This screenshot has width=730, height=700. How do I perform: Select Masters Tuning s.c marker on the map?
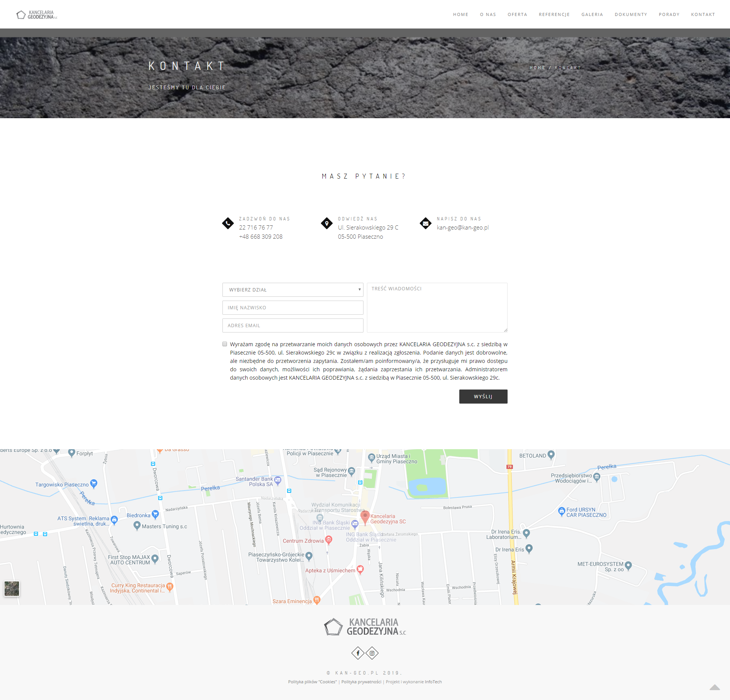point(137,526)
